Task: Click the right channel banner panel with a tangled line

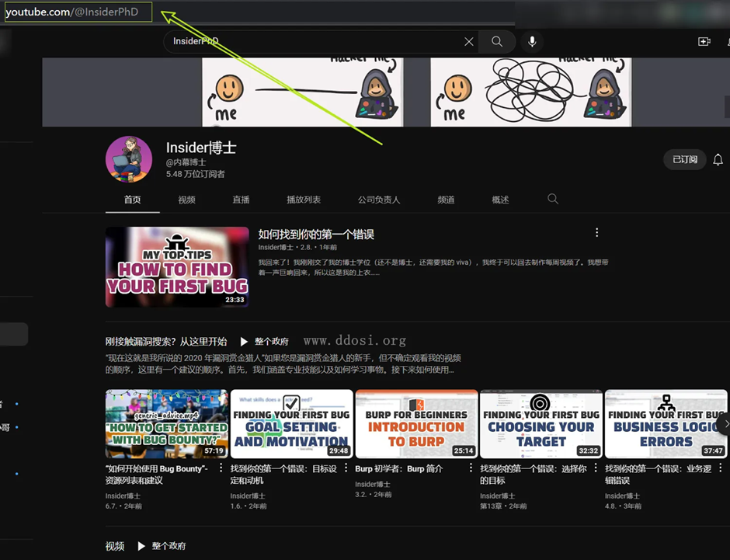Action: coord(530,92)
